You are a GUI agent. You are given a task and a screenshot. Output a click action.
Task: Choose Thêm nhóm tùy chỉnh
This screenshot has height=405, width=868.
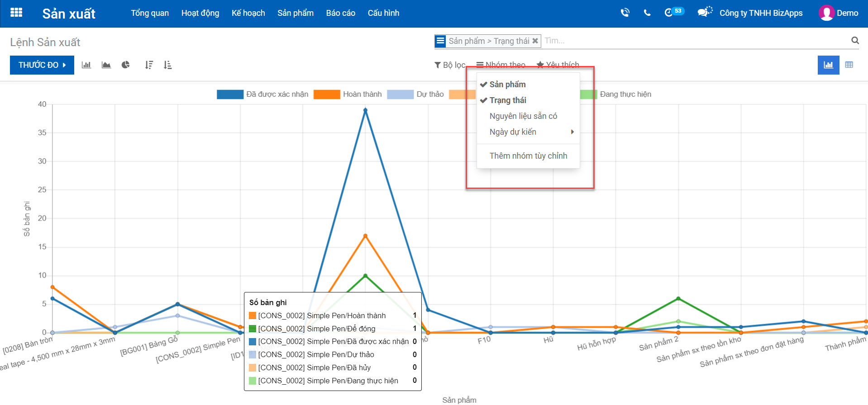pos(528,156)
